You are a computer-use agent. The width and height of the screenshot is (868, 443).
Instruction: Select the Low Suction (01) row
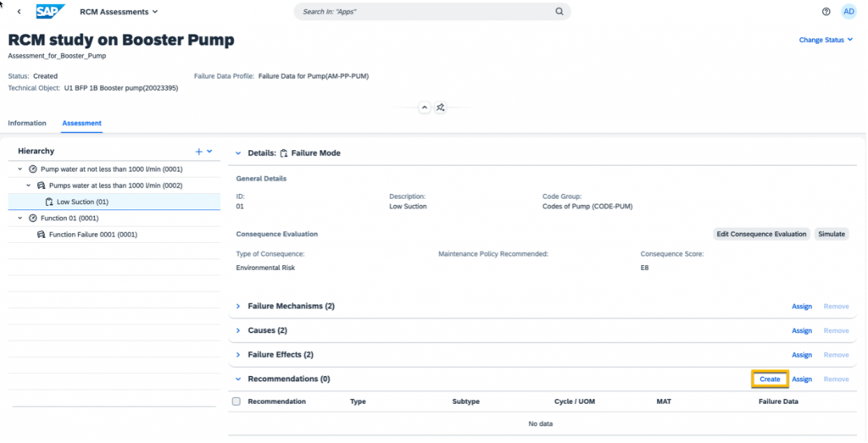(x=114, y=202)
